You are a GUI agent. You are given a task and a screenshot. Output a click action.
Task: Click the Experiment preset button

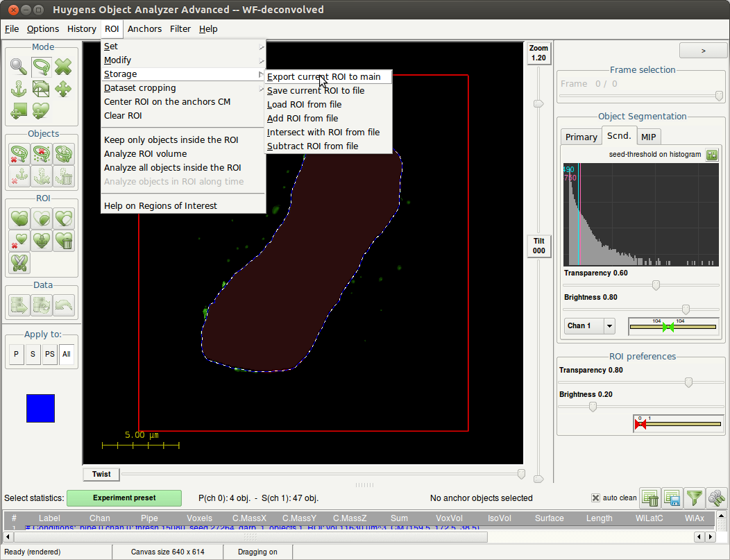pyautogui.click(x=124, y=498)
